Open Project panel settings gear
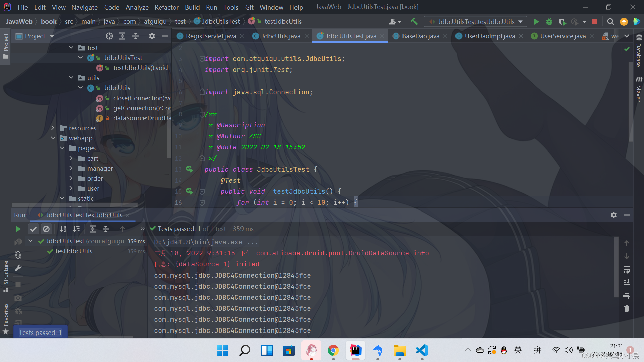Viewport: 644px width, 362px height. (x=152, y=36)
